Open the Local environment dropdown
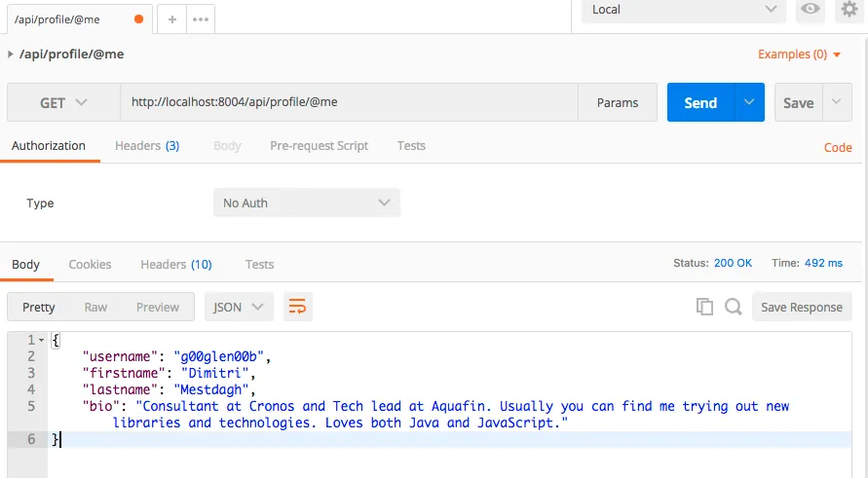 (682, 10)
